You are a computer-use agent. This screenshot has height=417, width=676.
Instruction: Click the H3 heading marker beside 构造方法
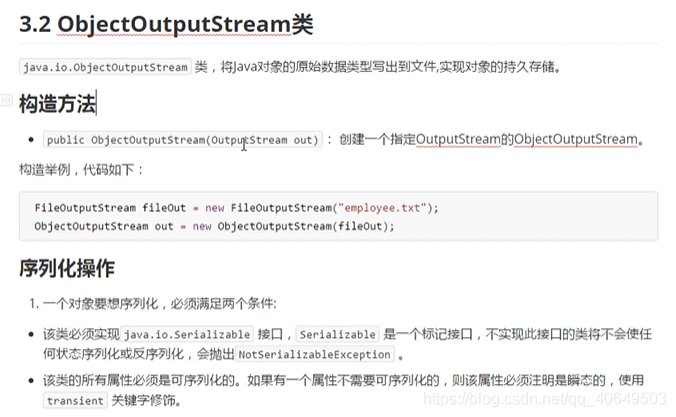coord(6,100)
